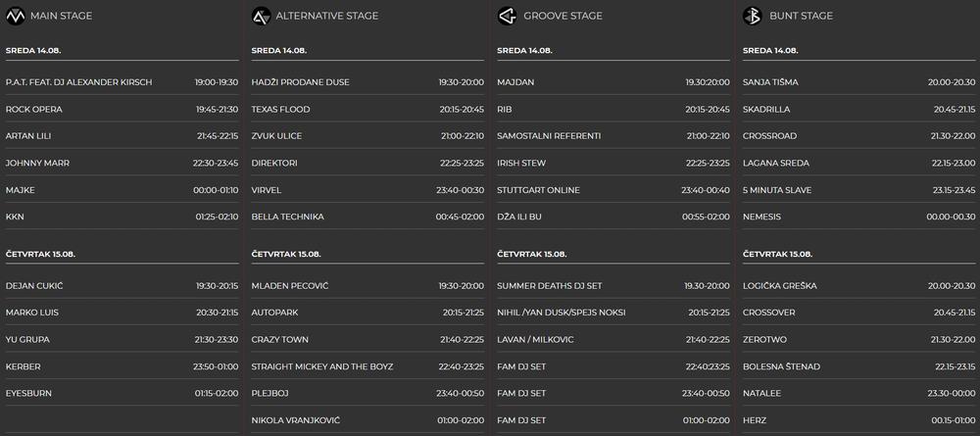The image size is (980, 436).
Task: Click the Groove Stage logo icon
Action: pos(507,16)
